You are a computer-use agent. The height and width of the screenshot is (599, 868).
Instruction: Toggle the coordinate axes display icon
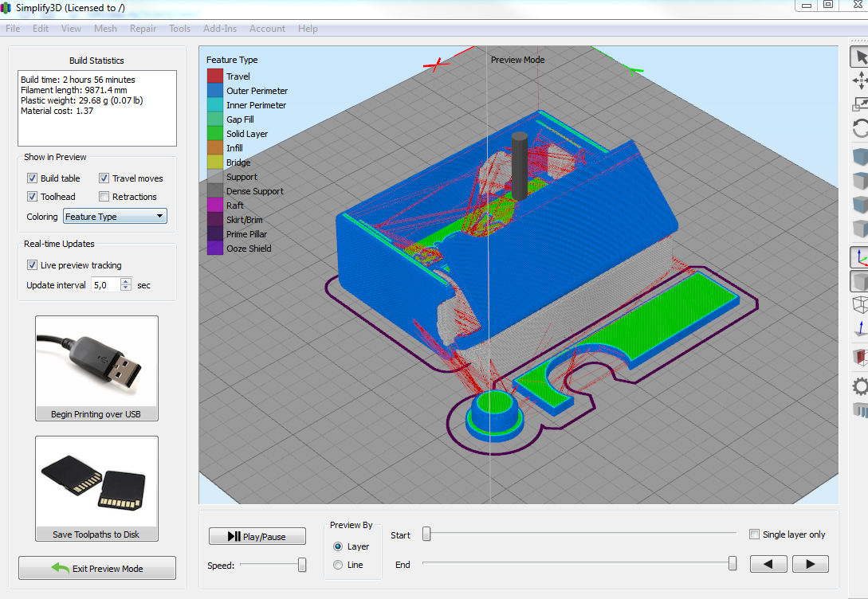[860, 256]
